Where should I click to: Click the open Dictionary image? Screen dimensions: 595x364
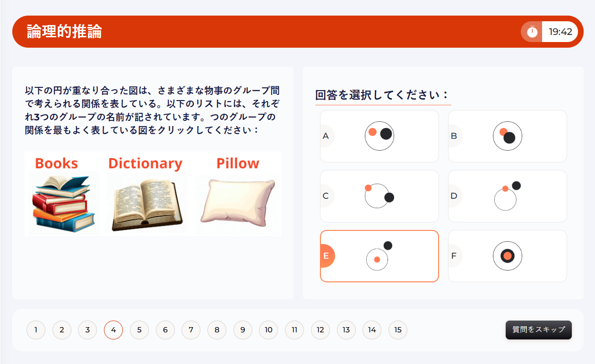147,203
